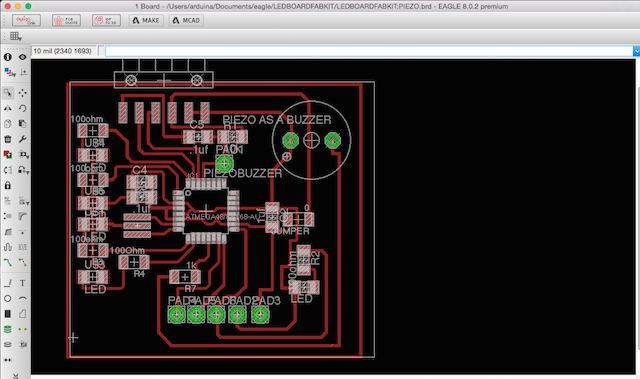The image size is (640, 379).
Task: Click the R7 1k resistor
Action: 184,277
